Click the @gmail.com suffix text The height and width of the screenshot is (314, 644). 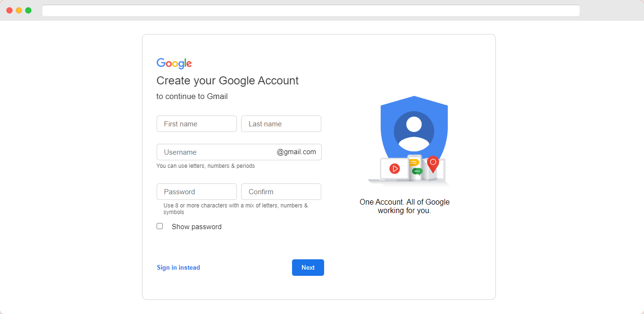296,152
